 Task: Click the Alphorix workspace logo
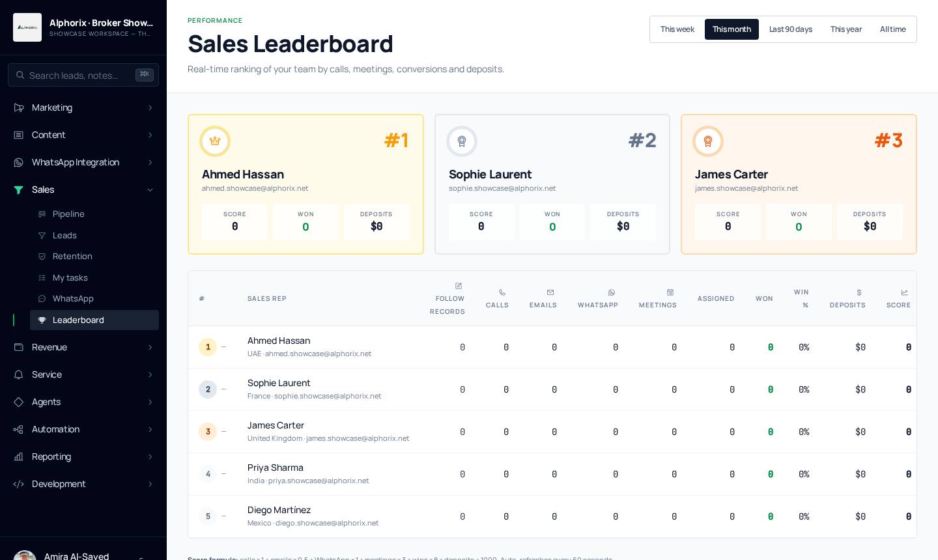click(x=27, y=27)
